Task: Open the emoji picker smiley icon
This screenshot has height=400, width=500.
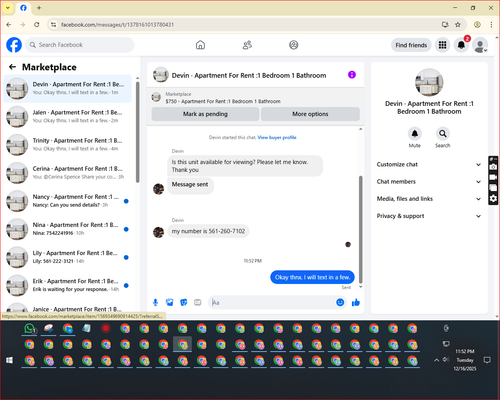Action: click(340, 302)
